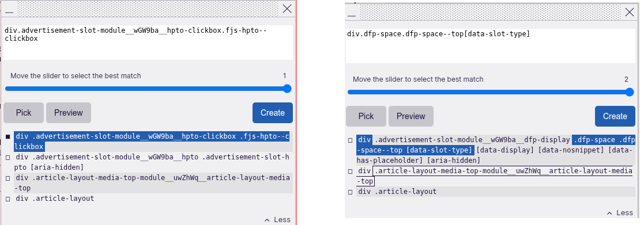Close the right dialog with the X icon
The image size is (644, 225).
click(x=630, y=12)
